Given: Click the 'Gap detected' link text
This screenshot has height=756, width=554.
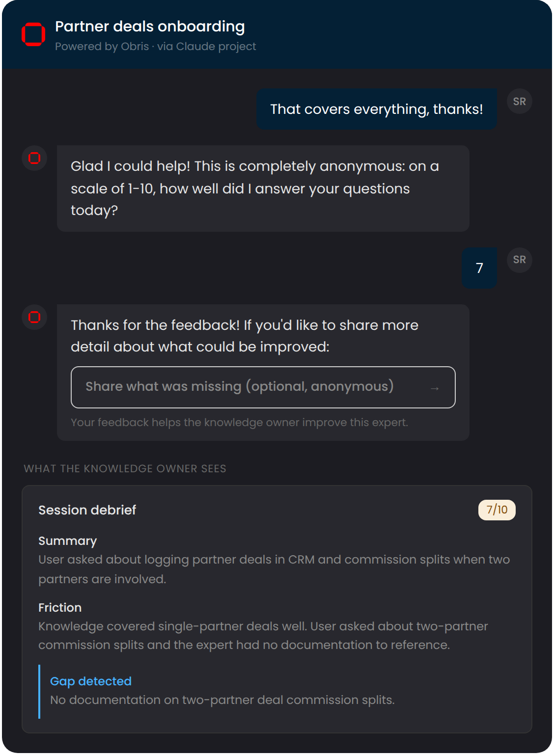Looking at the screenshot, I should coord(90,681).
